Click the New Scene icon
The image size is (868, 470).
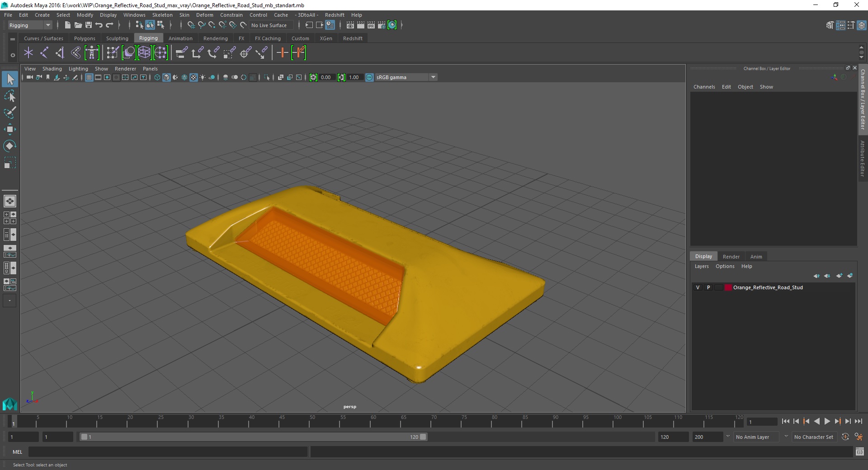click(67, 25)
